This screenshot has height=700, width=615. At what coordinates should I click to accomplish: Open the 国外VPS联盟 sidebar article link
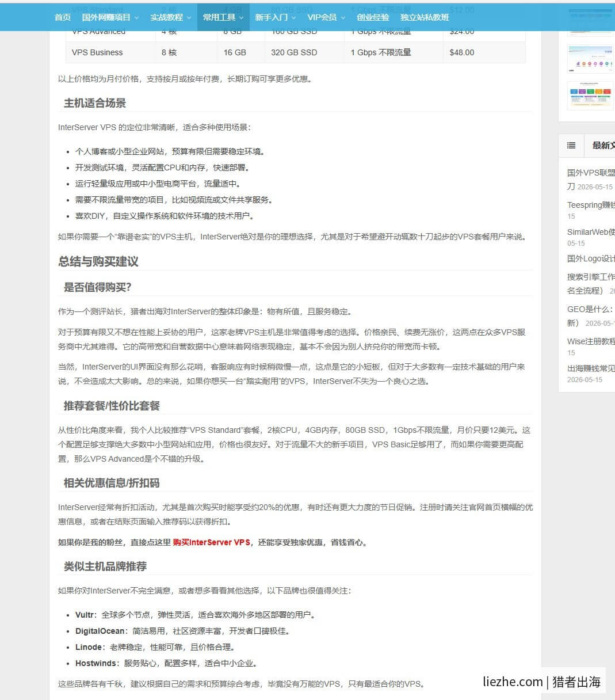591,172
